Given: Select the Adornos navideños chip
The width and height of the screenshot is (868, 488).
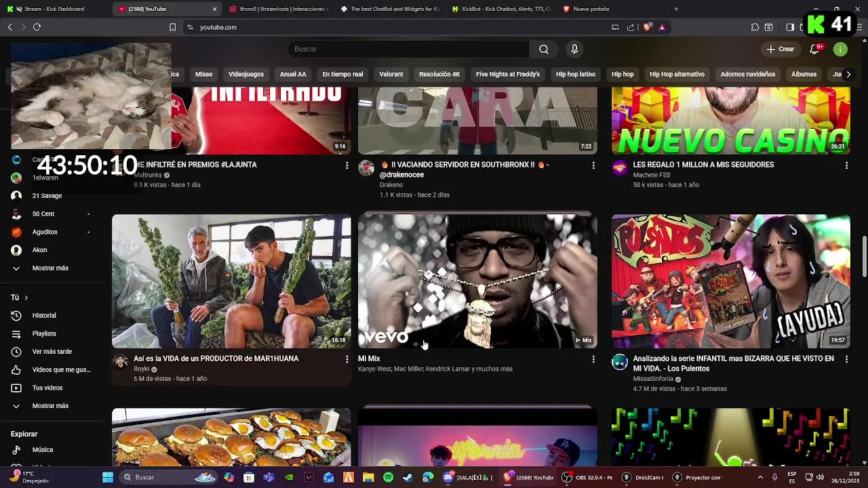Looking at the screenshot, I should point(748,74).
